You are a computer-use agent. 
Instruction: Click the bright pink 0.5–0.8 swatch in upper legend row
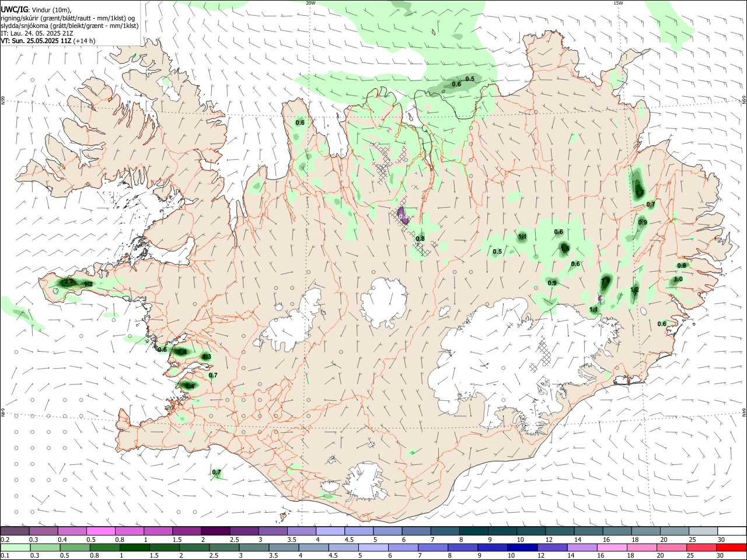[x=100, y=531]
